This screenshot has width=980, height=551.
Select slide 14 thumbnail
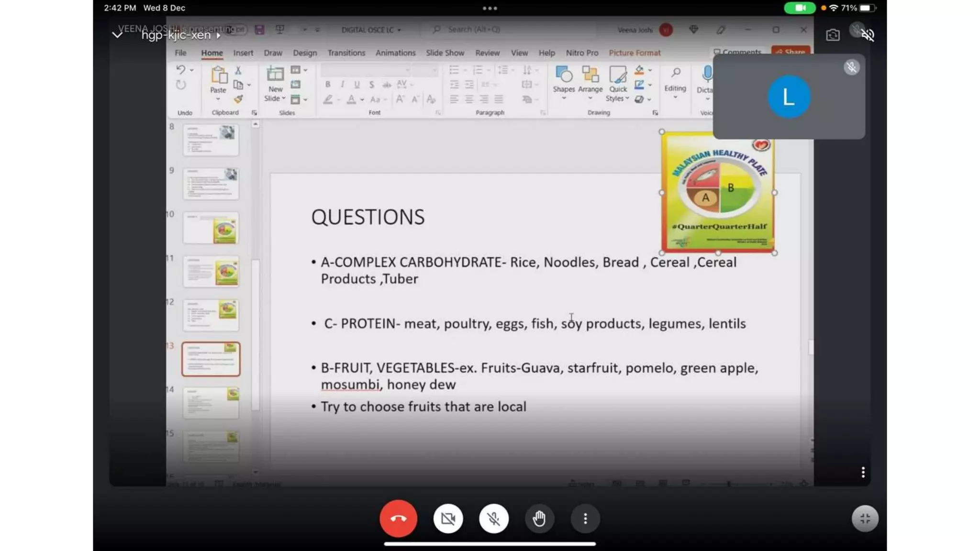coord(211,402)
